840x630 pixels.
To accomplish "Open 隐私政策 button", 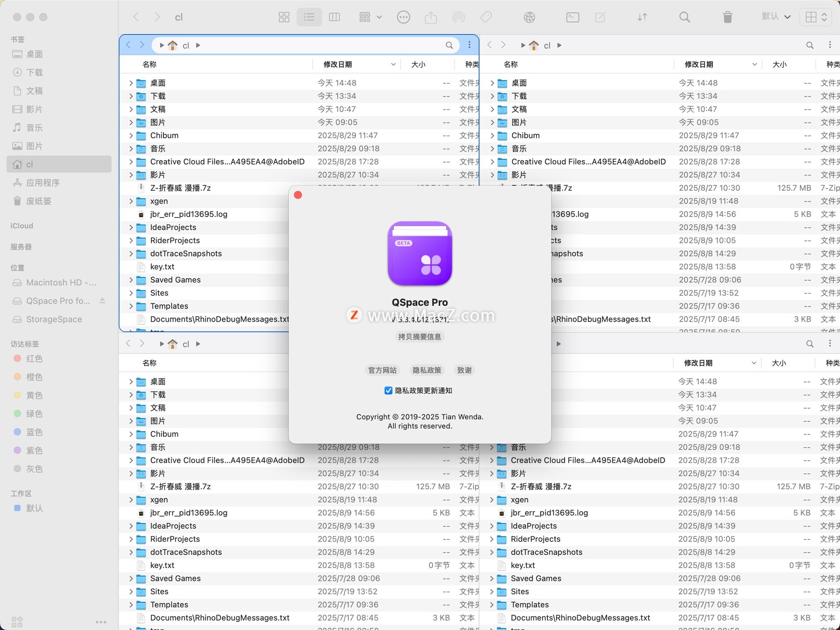I will click(427, 370).
